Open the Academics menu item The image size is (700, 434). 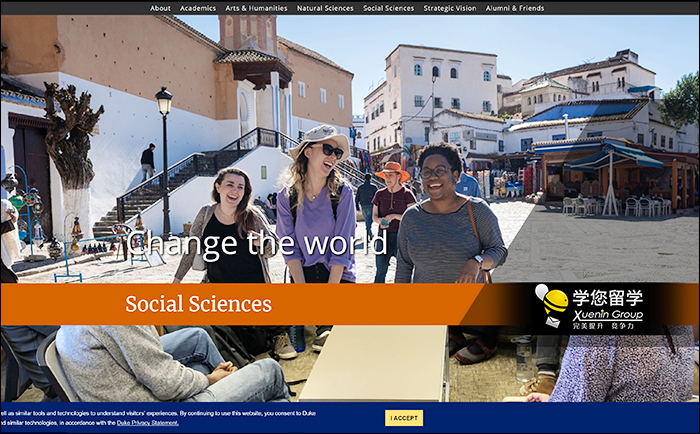click(198, 8)
